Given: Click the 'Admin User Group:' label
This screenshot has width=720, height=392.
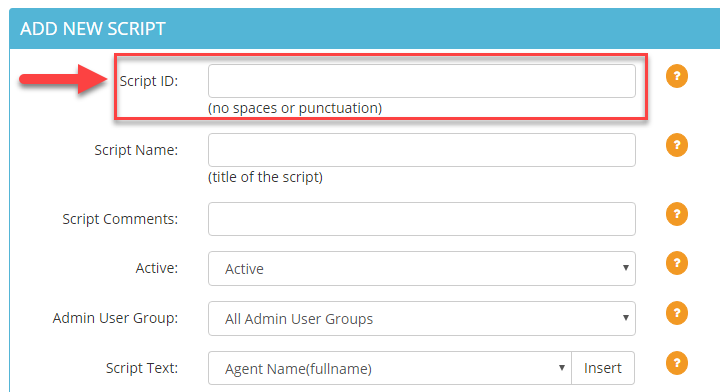Looking at the screenshot, I should tap(115, 318).
